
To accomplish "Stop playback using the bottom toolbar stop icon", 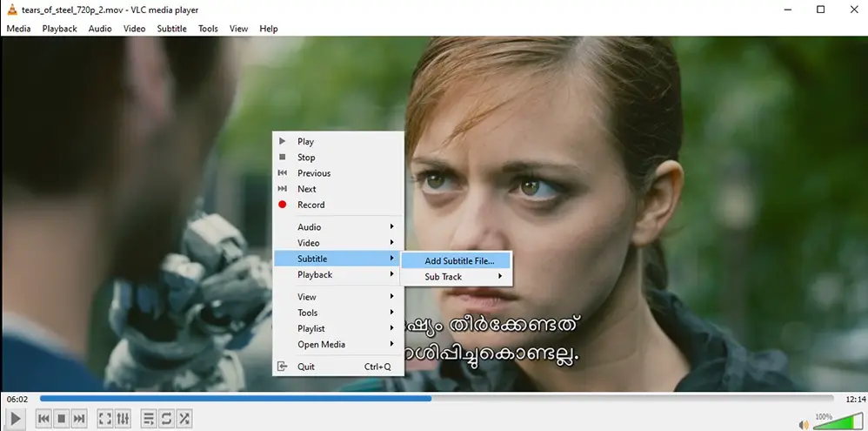I will 62,419.
